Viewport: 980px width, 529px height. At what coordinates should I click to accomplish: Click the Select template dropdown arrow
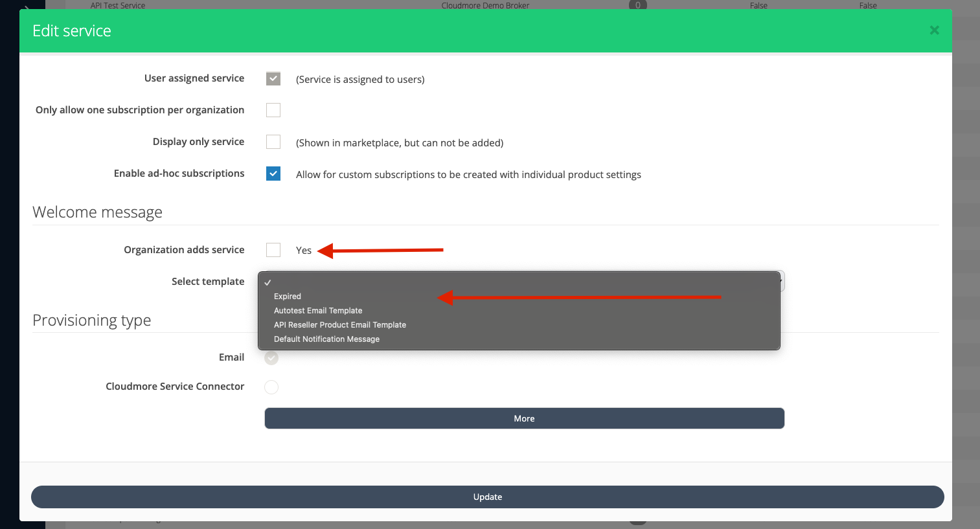[782, 281]
